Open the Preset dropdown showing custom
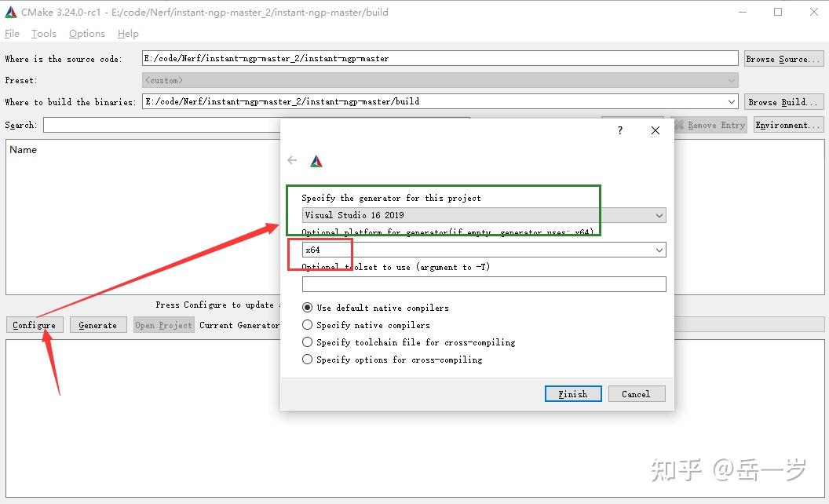The width and height of the screenshot is (829, 504). [732, 79]
